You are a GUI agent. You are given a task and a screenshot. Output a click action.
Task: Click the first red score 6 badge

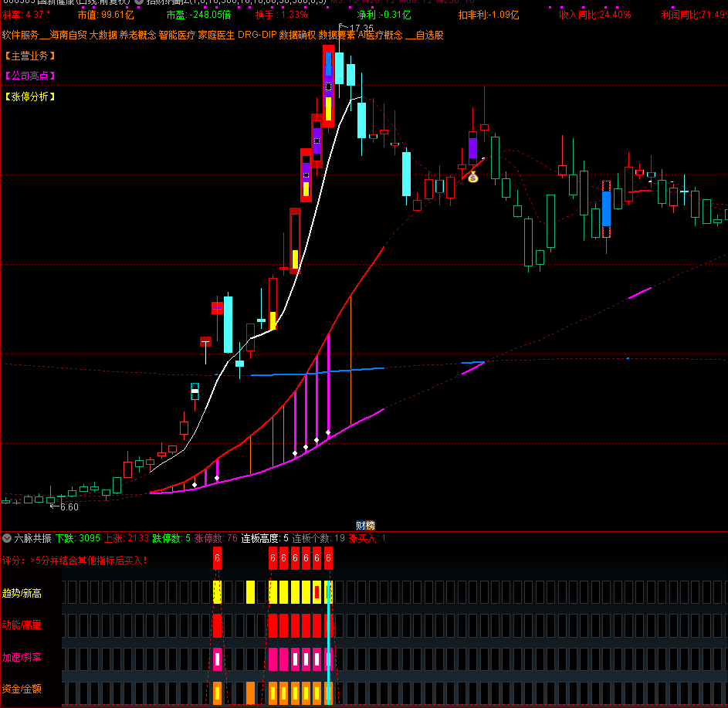click(x=218, y=558)
